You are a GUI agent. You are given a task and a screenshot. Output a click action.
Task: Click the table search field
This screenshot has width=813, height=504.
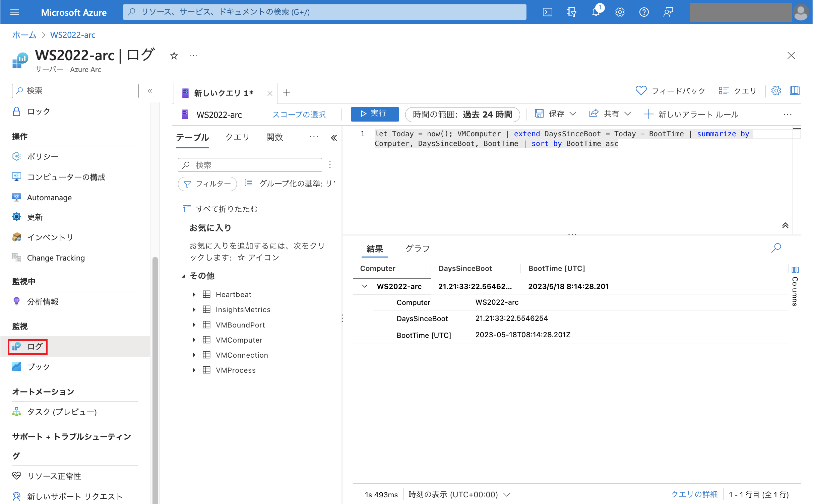tap(250, 165)
